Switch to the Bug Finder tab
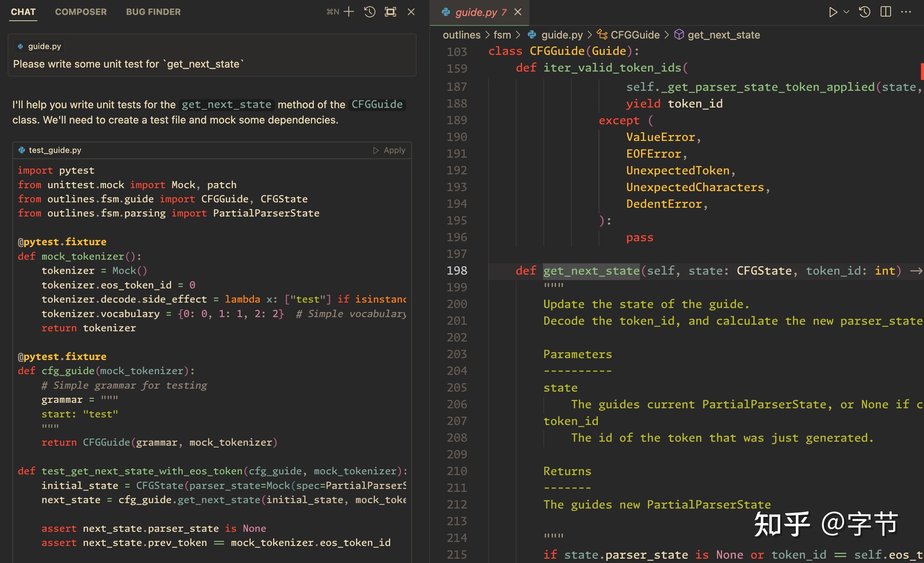This screenshot has width=924, height=563. point(153,12)
